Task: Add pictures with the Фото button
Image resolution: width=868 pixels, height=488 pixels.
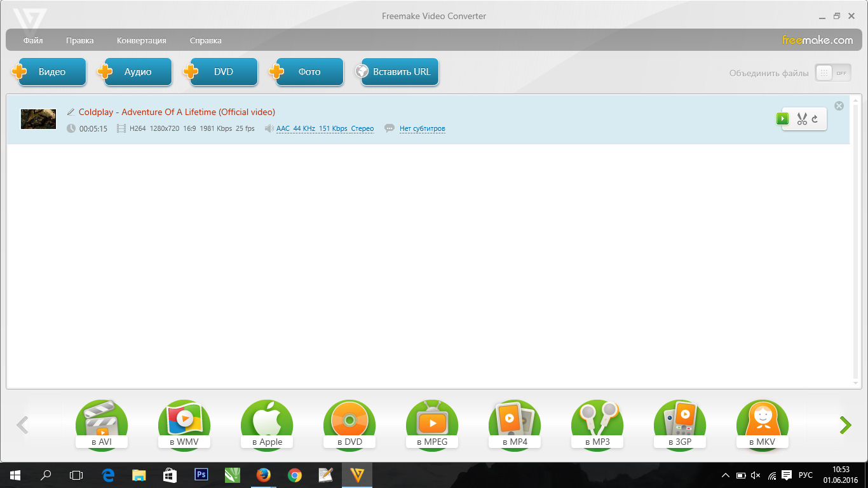Action: (307, 72)
